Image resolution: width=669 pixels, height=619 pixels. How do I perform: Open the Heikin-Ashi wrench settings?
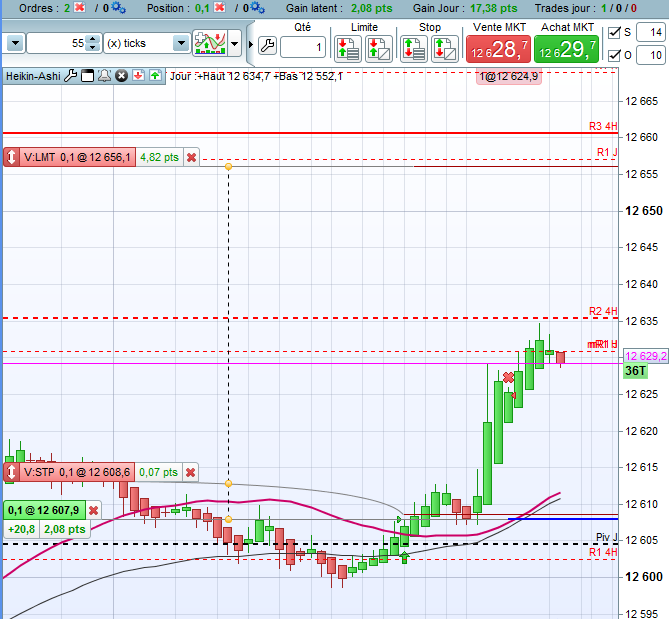pos(70,76)
